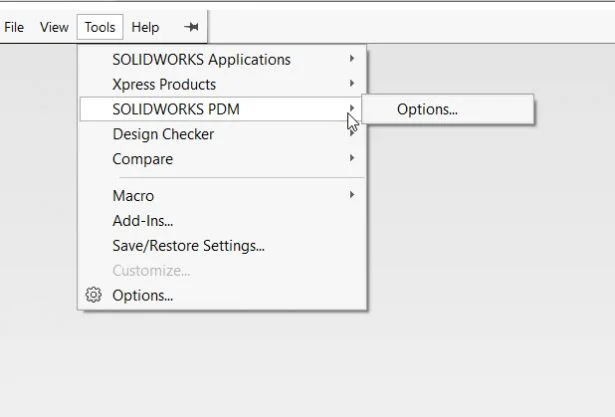Select Options in the SOLIDWORKS PDM submenu

click(427, 110)
